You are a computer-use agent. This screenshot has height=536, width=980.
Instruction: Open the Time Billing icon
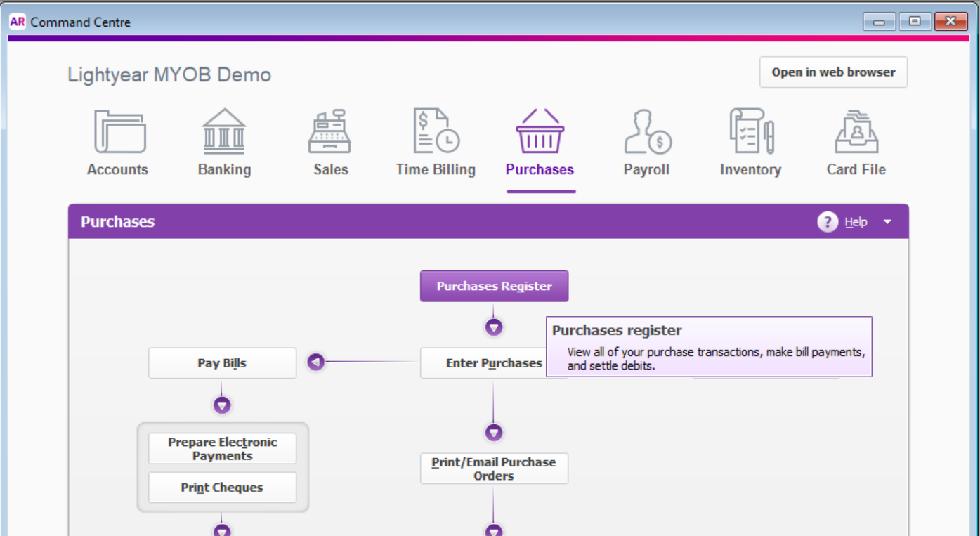pos(436,132)
